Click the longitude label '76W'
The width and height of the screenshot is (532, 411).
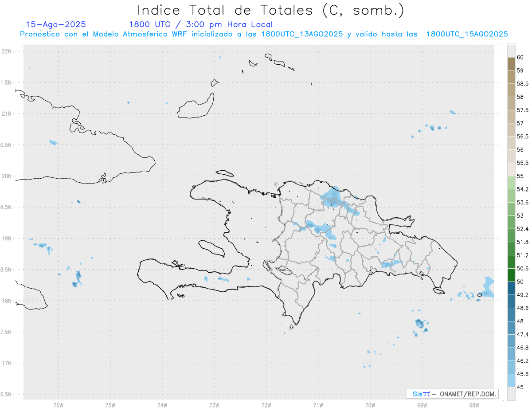58,405
